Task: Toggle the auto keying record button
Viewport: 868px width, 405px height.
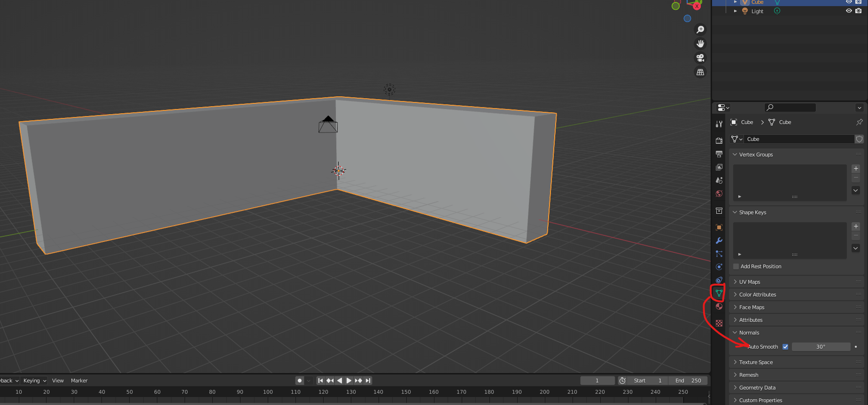Action: [300, 381]
